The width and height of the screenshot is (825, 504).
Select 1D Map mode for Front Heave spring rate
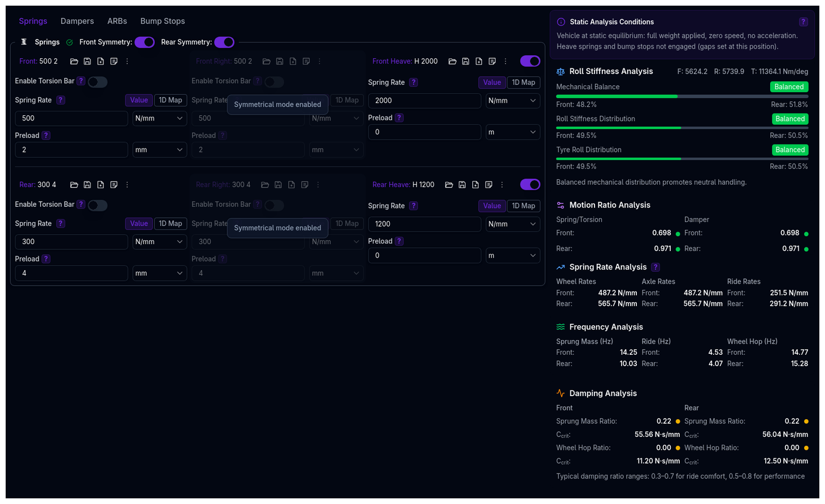[x=523, y=82]
